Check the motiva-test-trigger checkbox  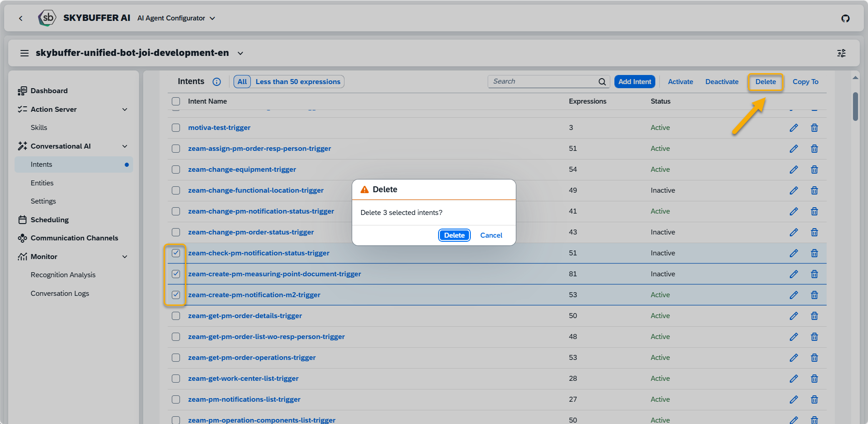coord(176,128)
